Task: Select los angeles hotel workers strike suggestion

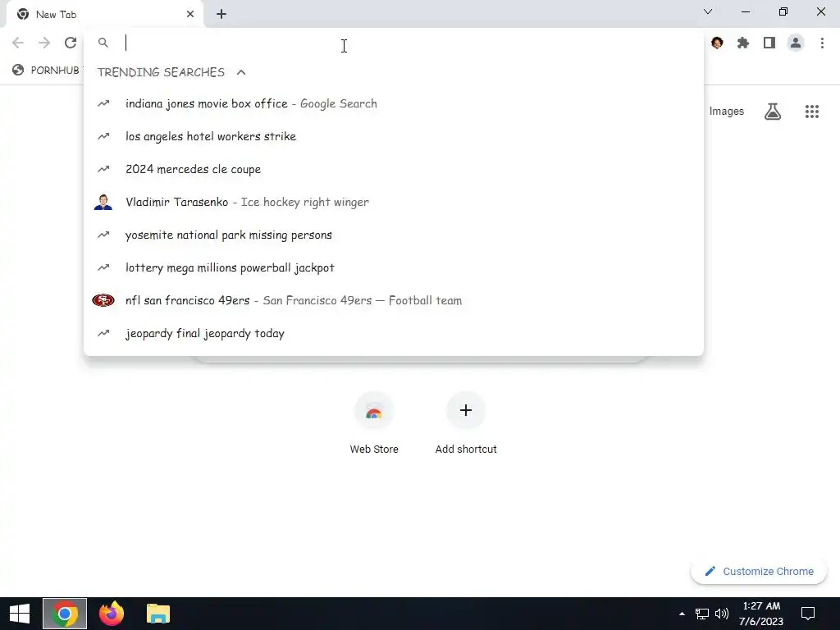Action: [x=394, y=137]
